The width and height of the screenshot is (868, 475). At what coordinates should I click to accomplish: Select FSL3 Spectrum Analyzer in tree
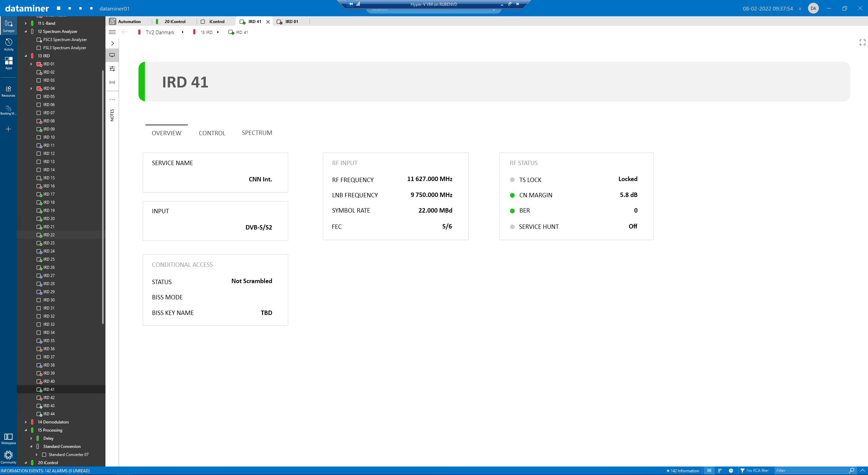pos(64,48)
